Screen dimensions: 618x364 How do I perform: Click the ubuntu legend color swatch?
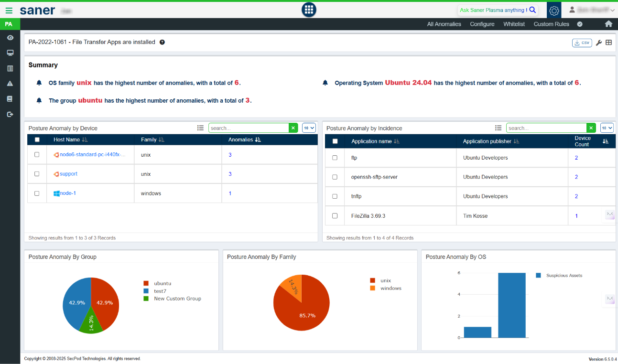(146, 283)
